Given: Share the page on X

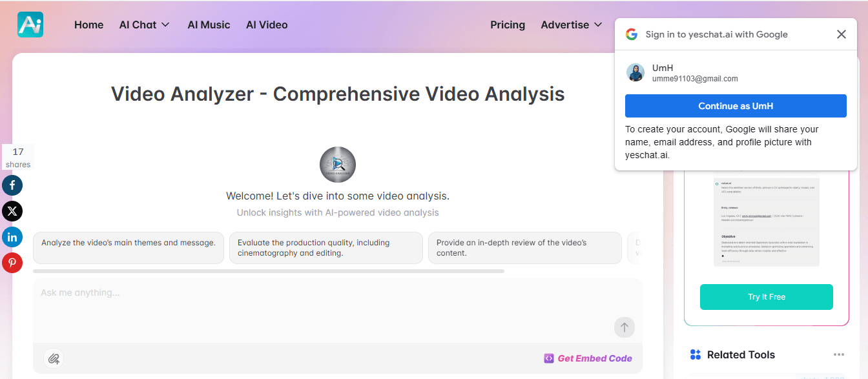Looking at the screenshot, I should click(12, 211).
